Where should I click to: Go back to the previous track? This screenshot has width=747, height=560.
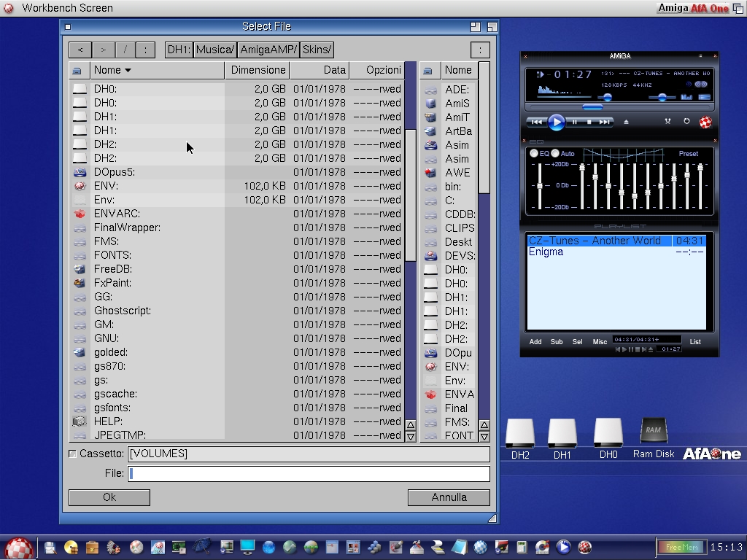coord(536,122)
